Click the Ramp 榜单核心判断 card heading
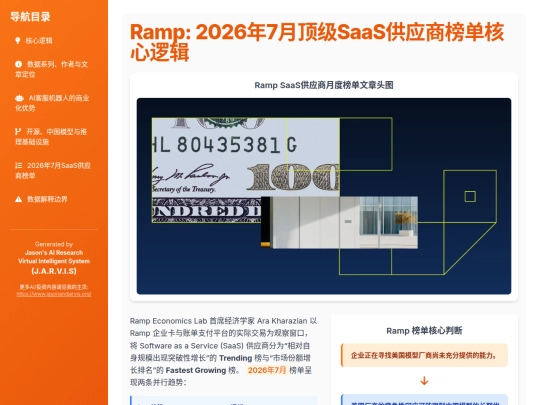 [424, 331]
